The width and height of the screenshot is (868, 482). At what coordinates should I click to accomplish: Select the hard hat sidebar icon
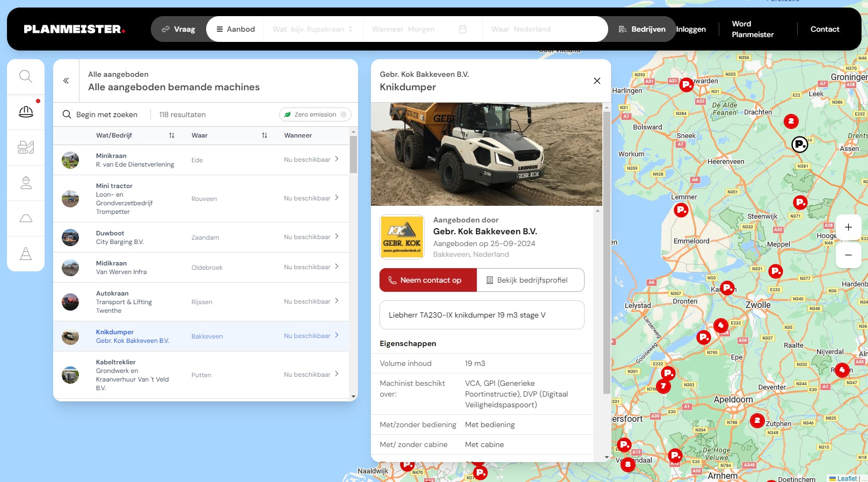pyautogui.click(x=26, y=112)
